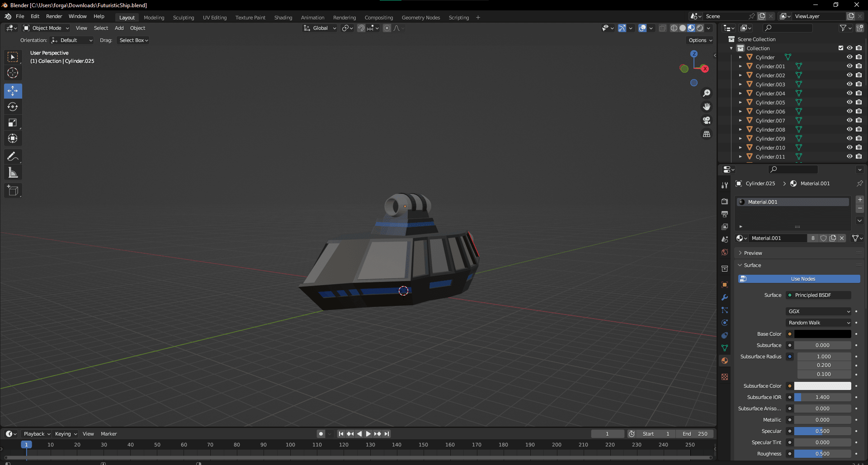868x465 pixels.
Task: Choose the Move tool in toolbar
Action: click(13, 91)
